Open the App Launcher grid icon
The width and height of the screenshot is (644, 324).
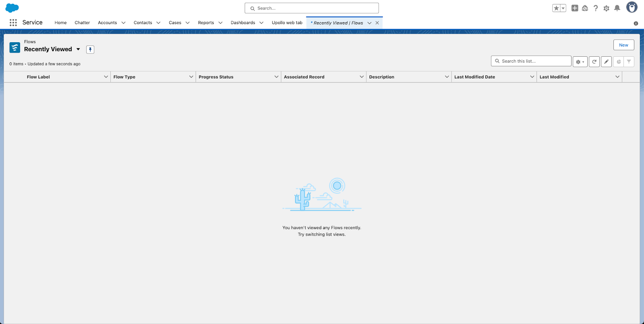tap(13, 23)
